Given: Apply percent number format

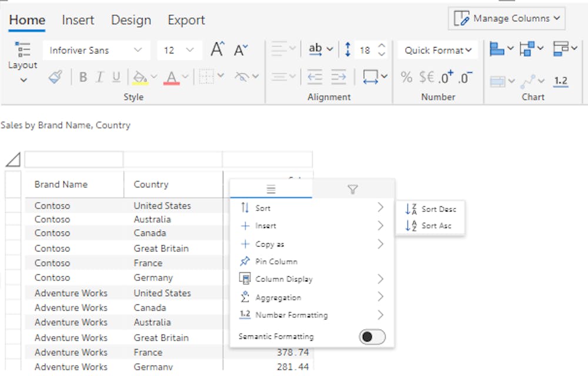Looking at the screenshot, I should pos(406,77).
